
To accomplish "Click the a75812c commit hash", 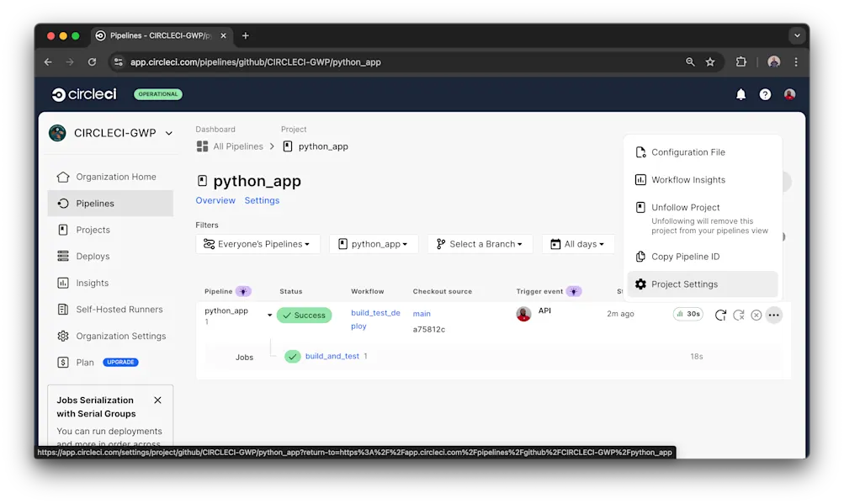I will (x=429, y=330).
